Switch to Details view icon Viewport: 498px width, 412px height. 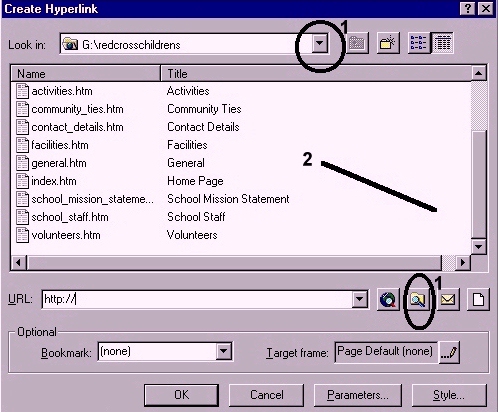442,43
